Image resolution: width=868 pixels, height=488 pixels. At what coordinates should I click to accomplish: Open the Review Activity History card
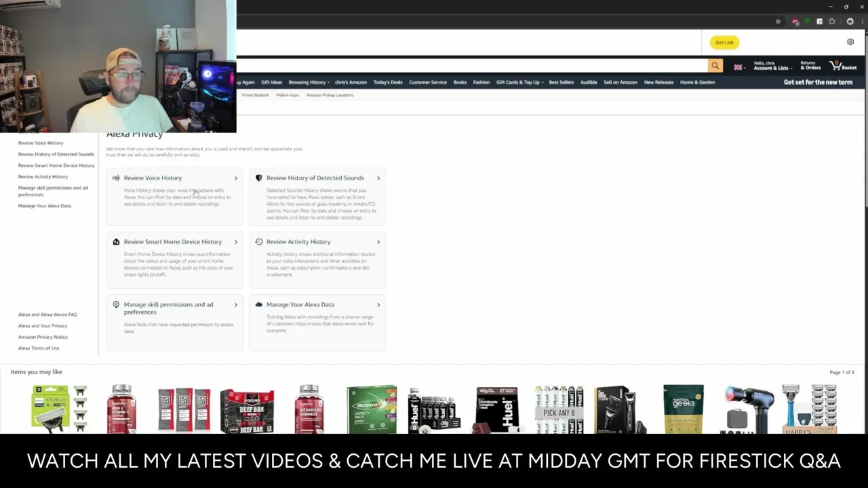click(x=317, y=260)
